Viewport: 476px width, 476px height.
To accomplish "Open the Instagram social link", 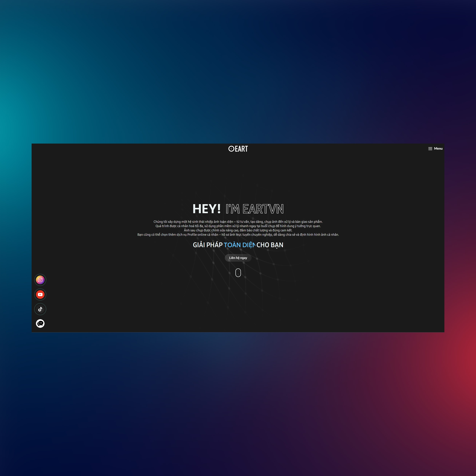I will [40, 280].
